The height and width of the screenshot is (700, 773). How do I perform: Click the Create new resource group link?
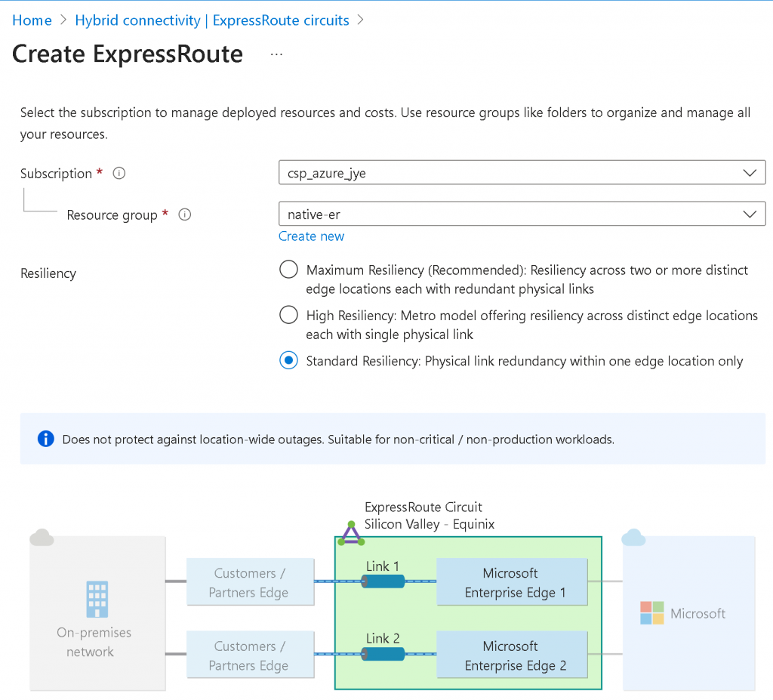tap(311, 236)
